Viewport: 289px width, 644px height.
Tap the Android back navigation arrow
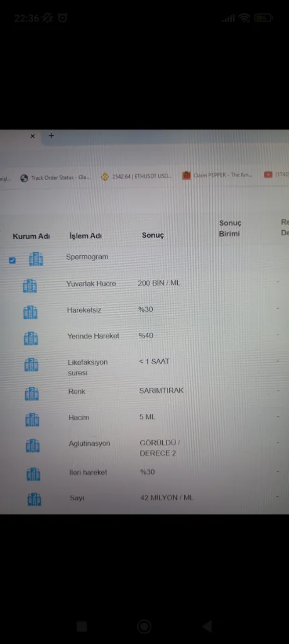[x=207, y=626]
